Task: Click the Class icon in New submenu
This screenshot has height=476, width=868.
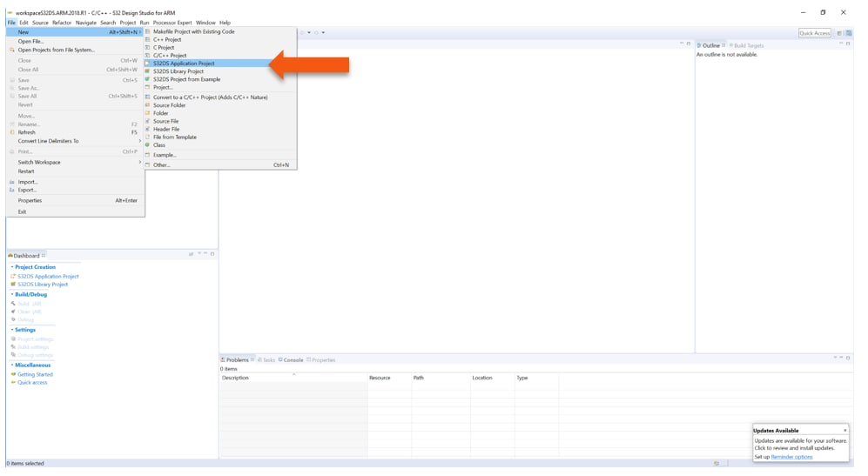Action: [147, 145]
